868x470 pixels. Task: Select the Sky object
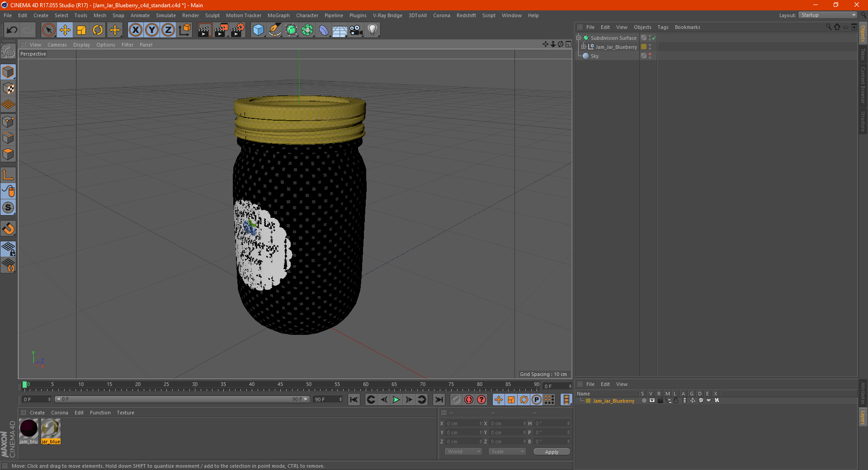coord(594,56)
